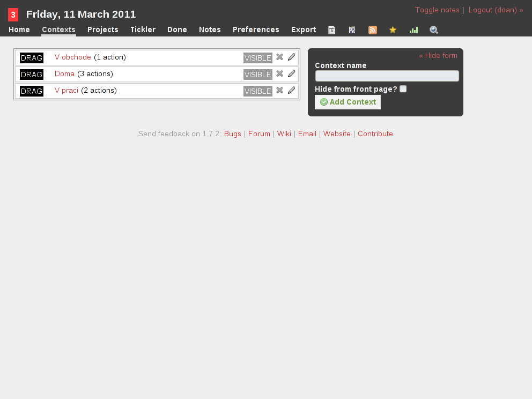Click the Toggle notes link

(x=437, y=10)
